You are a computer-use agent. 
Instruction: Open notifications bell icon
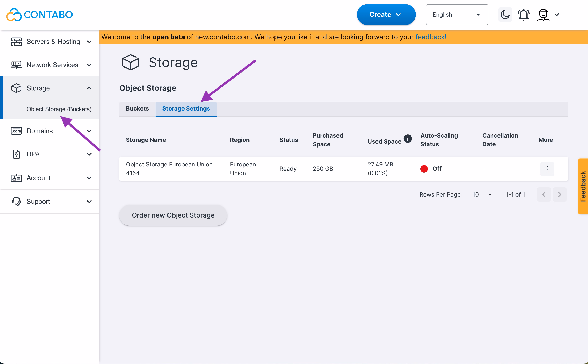tap(524, 15)
